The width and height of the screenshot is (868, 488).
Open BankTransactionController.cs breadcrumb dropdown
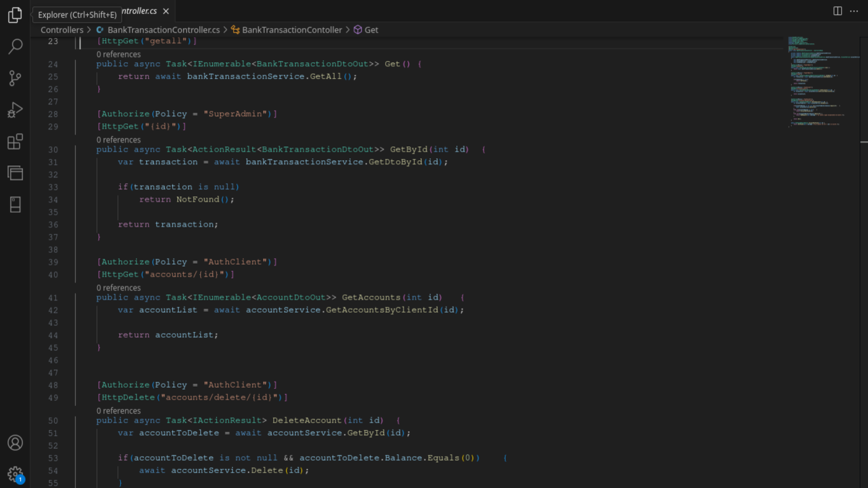(163, 30)
